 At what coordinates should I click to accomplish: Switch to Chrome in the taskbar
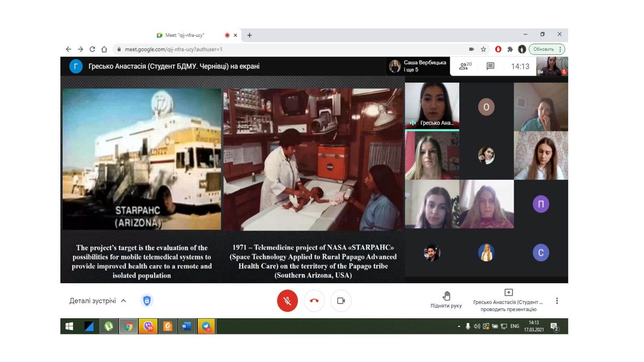point(128,326)
